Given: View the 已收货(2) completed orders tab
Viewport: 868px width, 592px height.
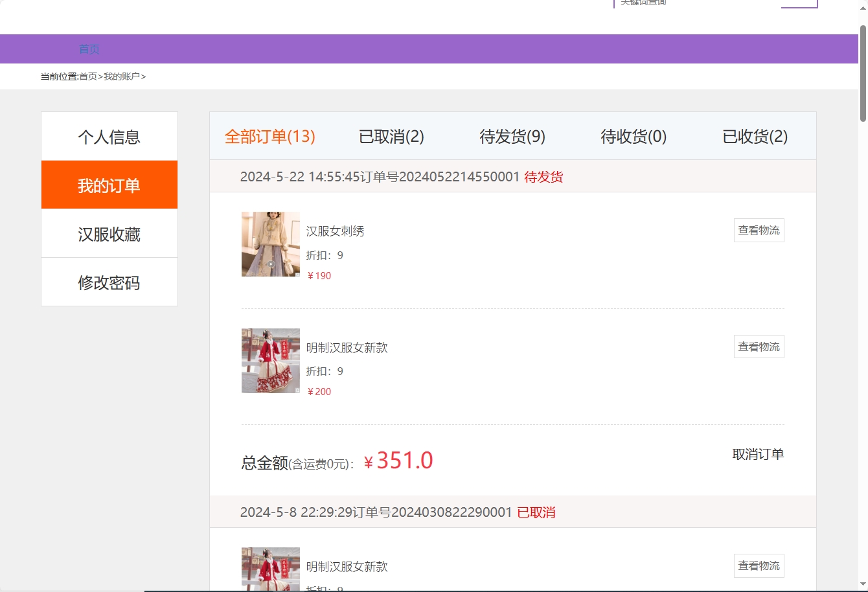Looking at the screenshot, I should (x=755, y=137).
